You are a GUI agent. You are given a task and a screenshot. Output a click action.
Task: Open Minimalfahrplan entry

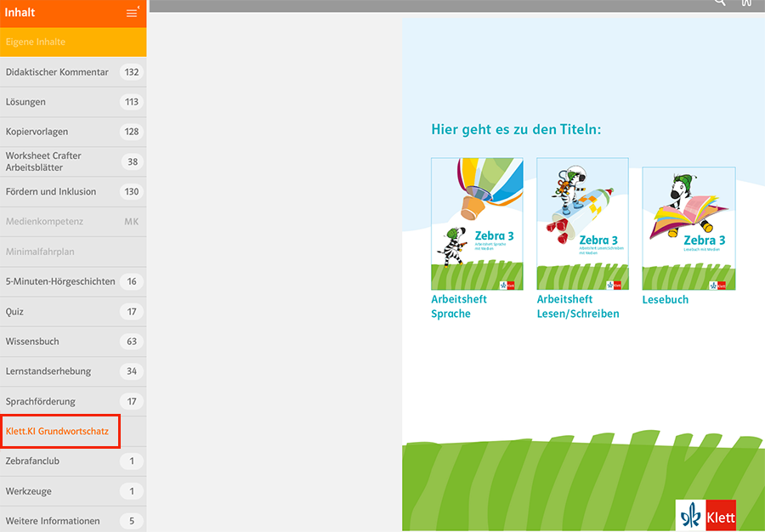[x=73, y=252]
